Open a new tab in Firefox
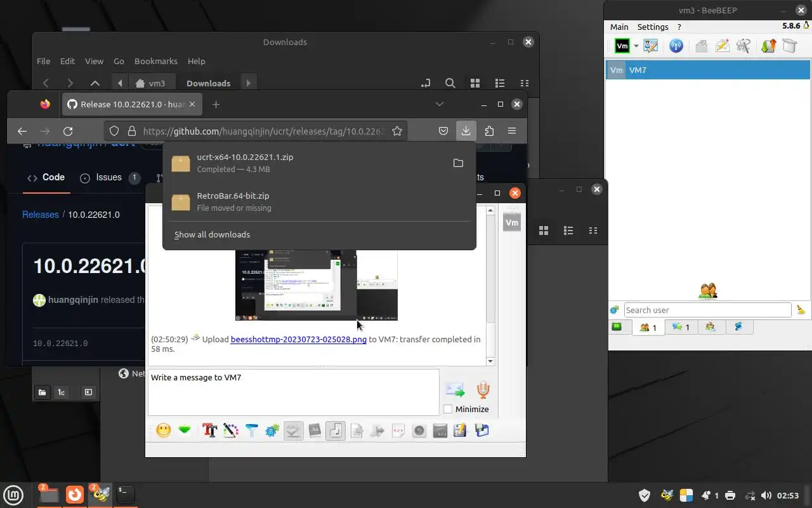812x508 pixels. (x=216, y=104)
